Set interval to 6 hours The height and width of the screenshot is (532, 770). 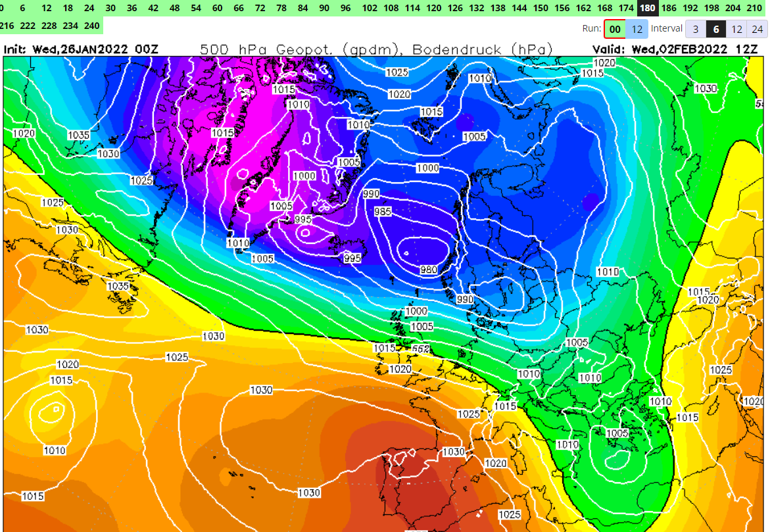click(716, 29)
